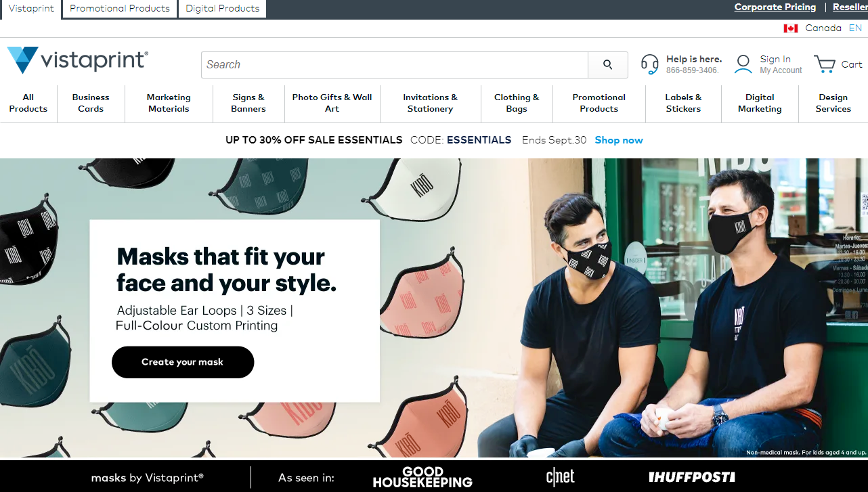Open the shopping cart icon
This screenshot has height=492, width=868.
click(x=825, y=64)
